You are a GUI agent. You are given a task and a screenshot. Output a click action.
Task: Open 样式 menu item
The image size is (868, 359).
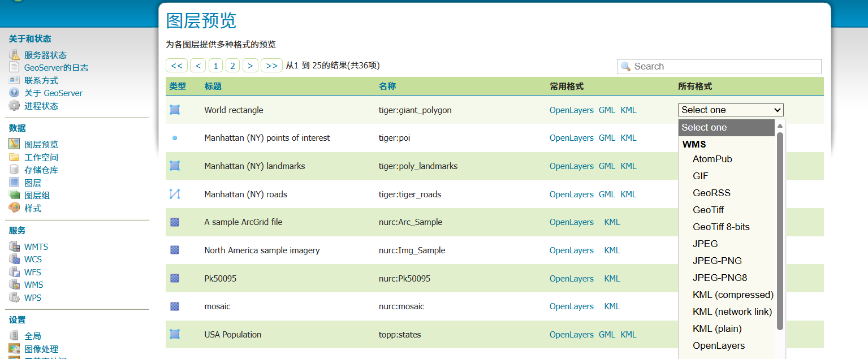coord(33,208)
